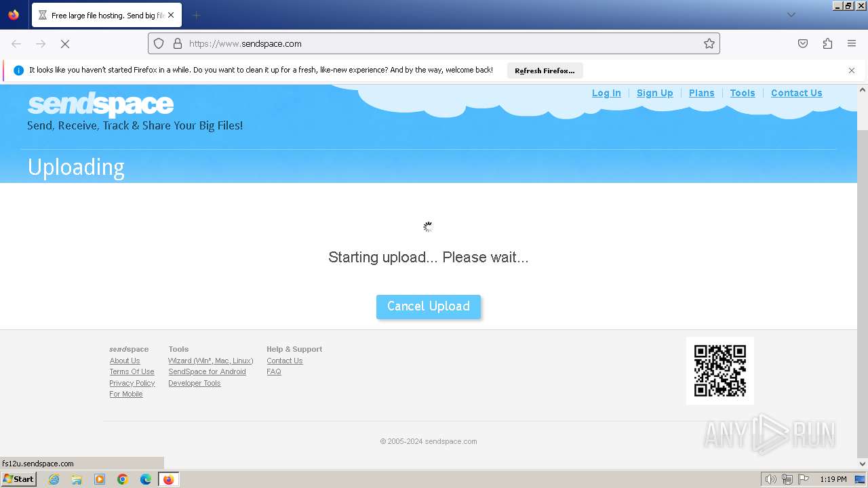Click the tracking protection shield icon

[159, 43]
